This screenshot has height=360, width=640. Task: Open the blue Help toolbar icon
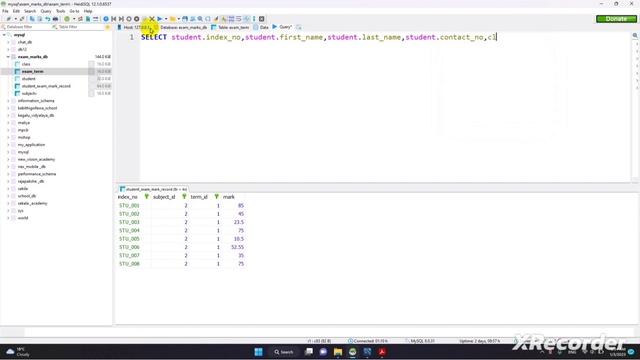pos(106,19)
